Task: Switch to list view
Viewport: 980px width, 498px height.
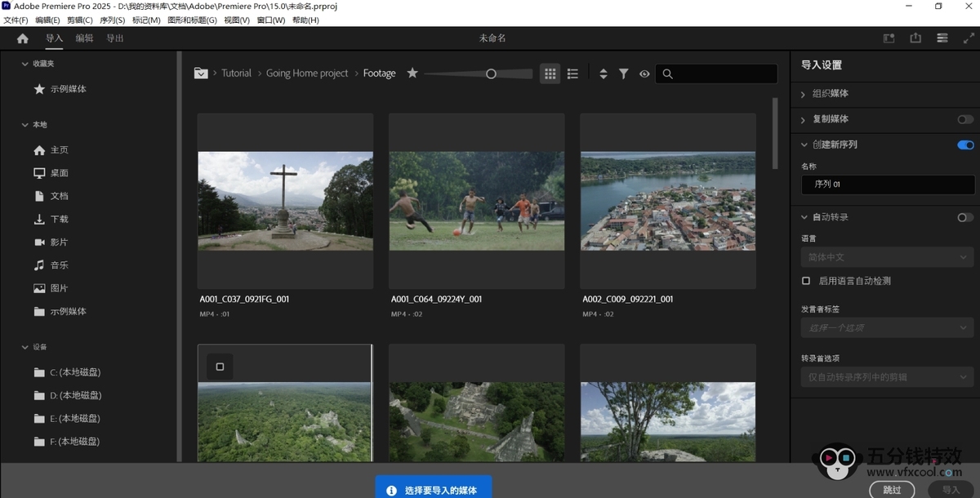Action: tap(572, 73)
